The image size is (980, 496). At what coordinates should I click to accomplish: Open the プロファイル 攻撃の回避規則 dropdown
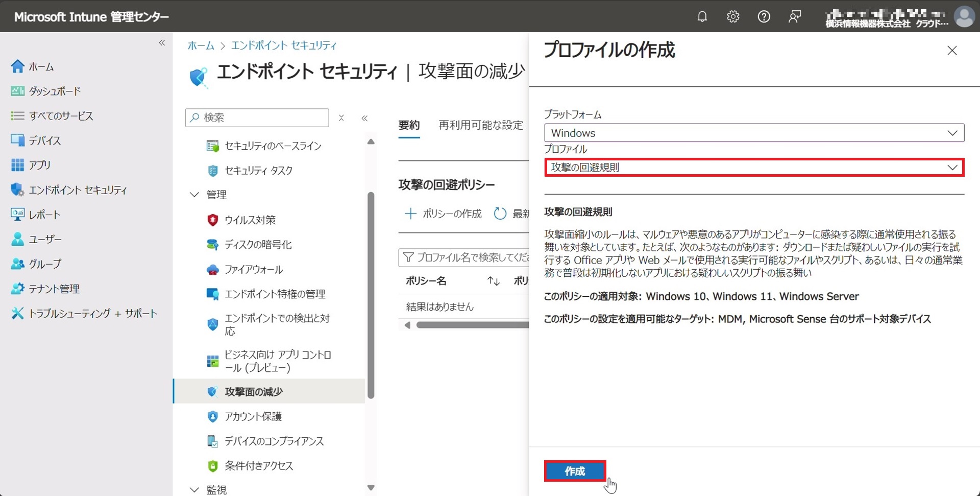pos(754,168)
